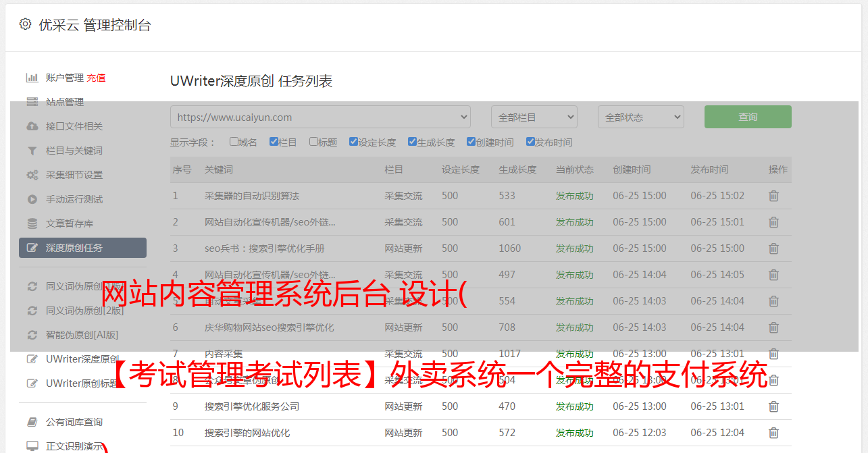Go to 公有词库查询 menu item
The height and width of the screenshot is (453, 868).
coord(74,422)
